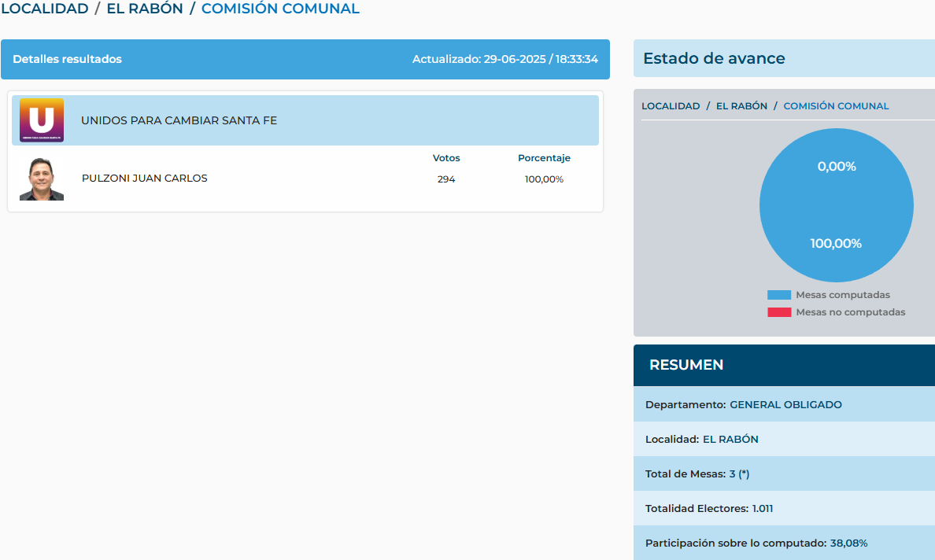
Task: Select COMISIÓN COMUNAL in the top breadcrumb
Action: tap(280, 9)
